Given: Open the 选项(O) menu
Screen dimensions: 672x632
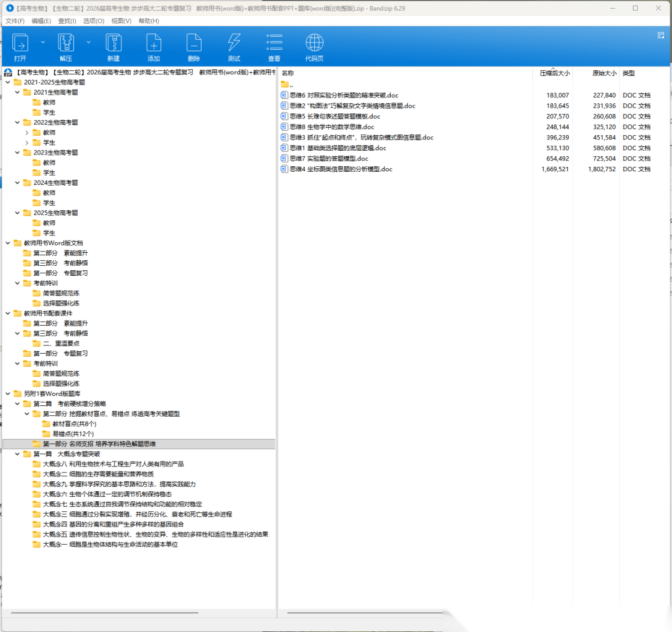Looking at the screenshot, I should [93, 21].
